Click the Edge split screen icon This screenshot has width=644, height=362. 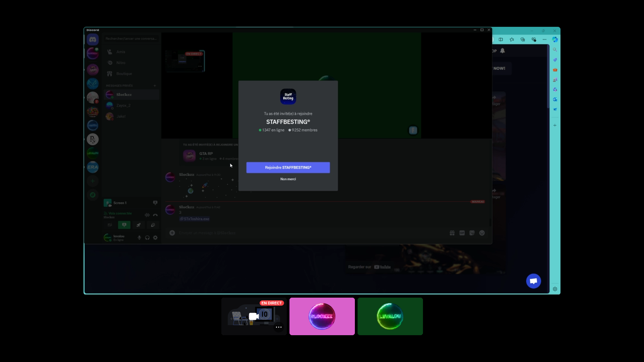pos(501,40)
